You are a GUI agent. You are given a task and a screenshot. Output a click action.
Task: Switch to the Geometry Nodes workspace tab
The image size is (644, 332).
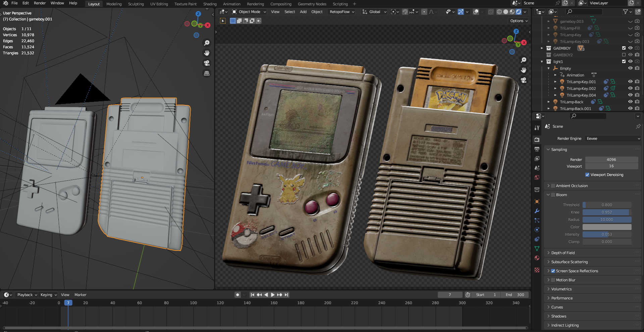click(x=312, y=4)
